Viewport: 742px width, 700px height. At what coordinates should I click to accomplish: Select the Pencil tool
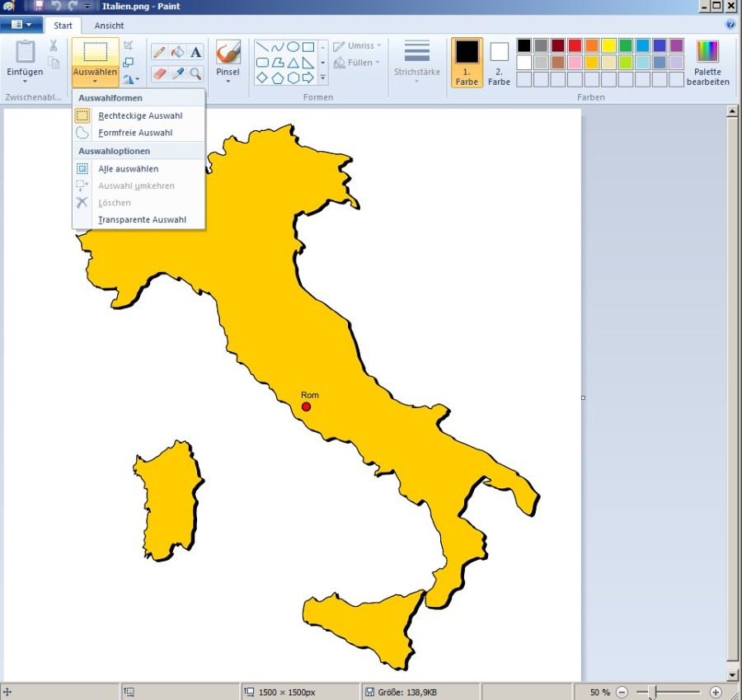tap(159, 52)
